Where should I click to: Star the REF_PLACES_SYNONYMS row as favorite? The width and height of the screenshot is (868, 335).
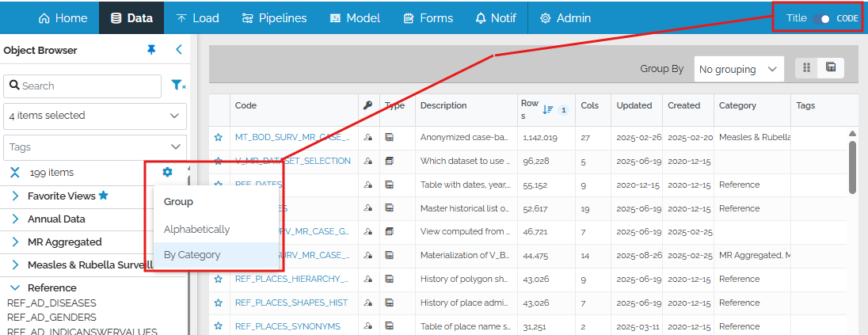click(x=219, y=325)
